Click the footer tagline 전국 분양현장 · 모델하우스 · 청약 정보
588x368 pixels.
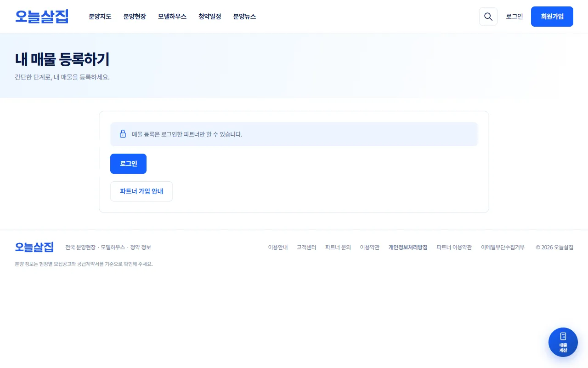tap(108, 247)
